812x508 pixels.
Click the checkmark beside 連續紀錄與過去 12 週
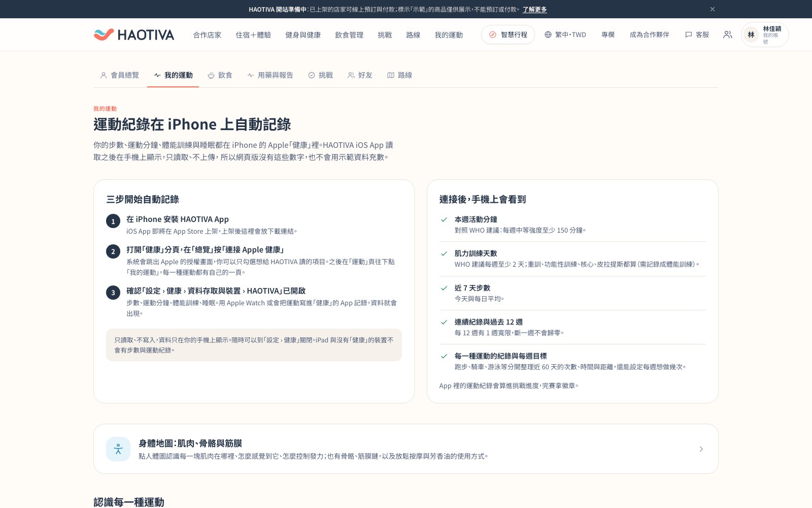coord(444,322)
